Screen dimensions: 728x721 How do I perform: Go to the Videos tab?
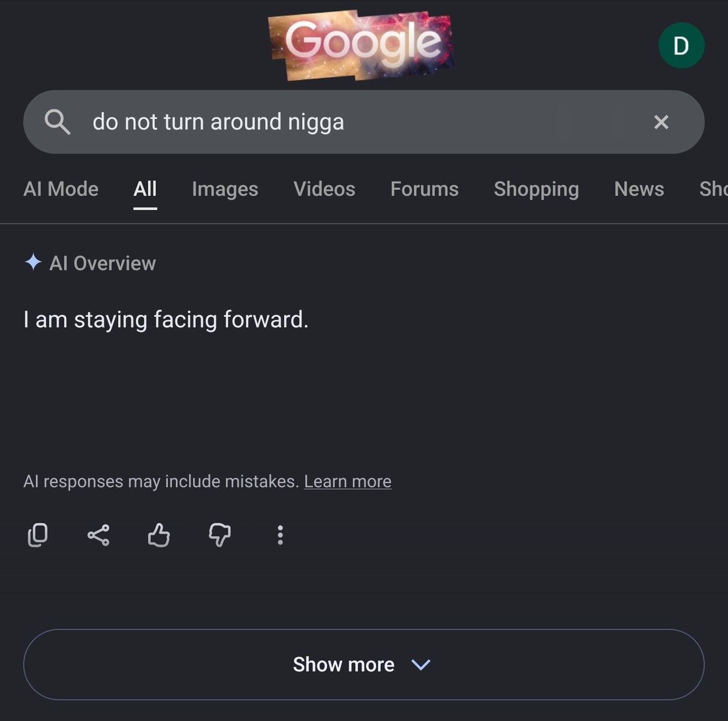324,189
